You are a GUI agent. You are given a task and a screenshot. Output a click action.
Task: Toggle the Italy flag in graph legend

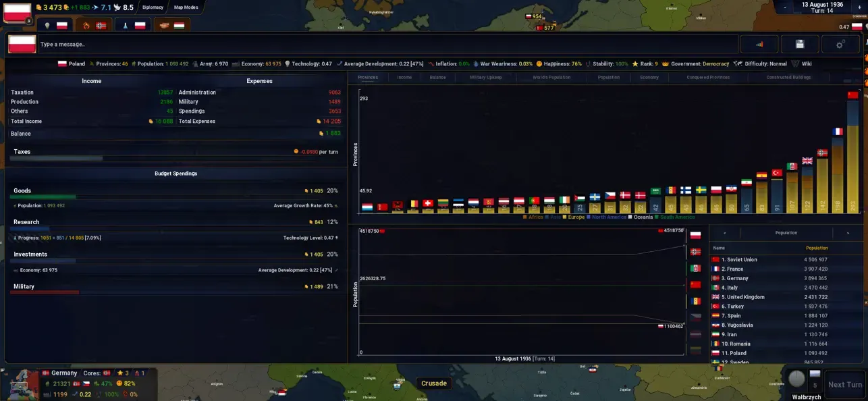coord(695,268)
